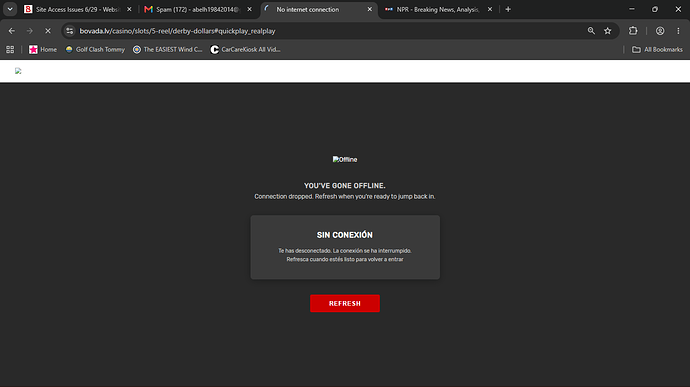Close the No internet connection tab
This screenshot has width=690, height=387.
(x=370, y=9)
